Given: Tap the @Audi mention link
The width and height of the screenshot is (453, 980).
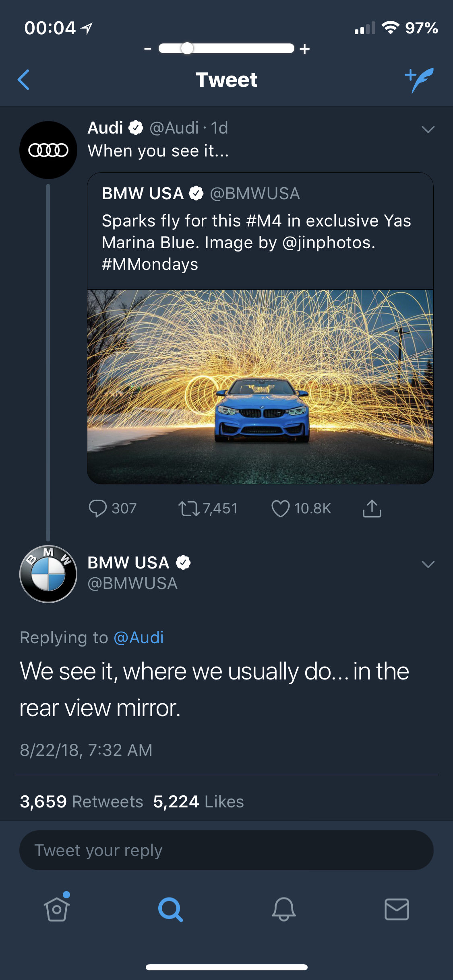Looking at the screenshot, I should pyautogui.click(x=139, y=638).
